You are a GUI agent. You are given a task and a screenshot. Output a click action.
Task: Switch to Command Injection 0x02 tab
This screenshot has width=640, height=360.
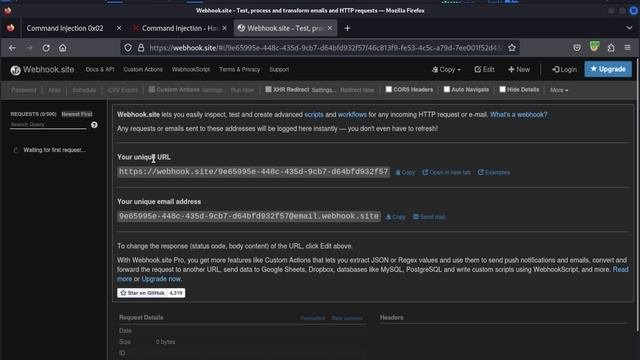pos(65,28)
